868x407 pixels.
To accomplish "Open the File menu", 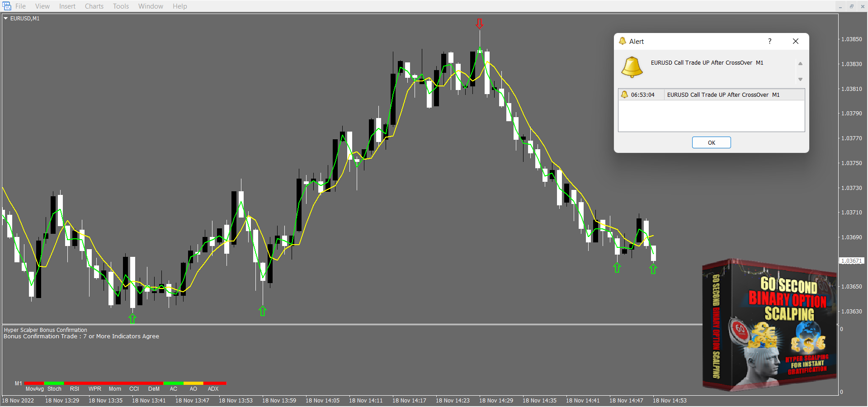I will [x=20, y=6].
